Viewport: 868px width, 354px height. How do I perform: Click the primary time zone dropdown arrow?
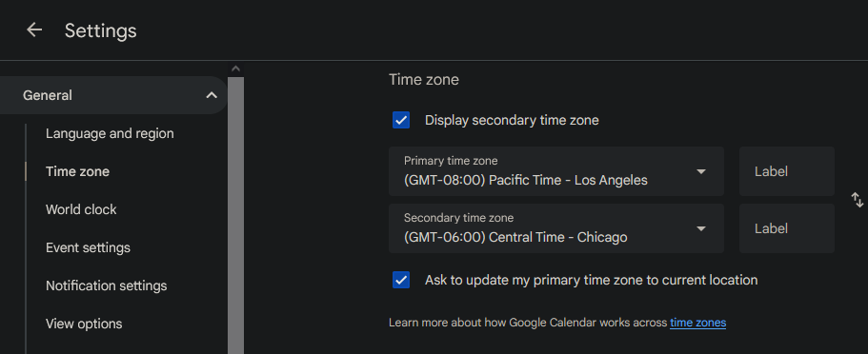701,171
